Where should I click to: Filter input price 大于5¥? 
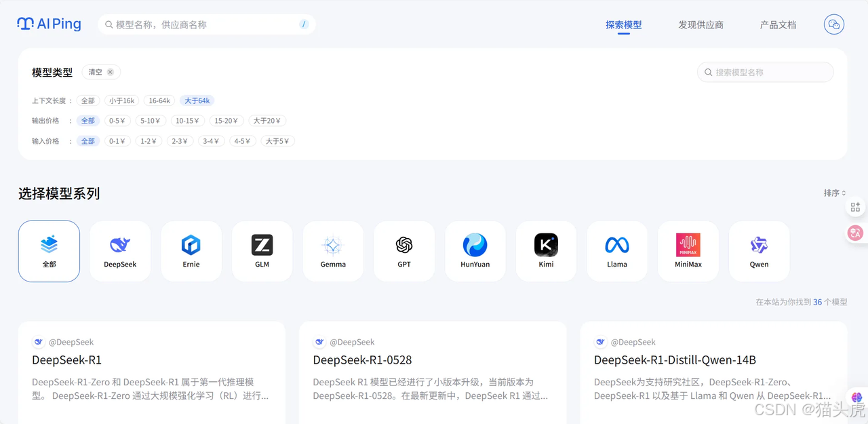point(277,141)
